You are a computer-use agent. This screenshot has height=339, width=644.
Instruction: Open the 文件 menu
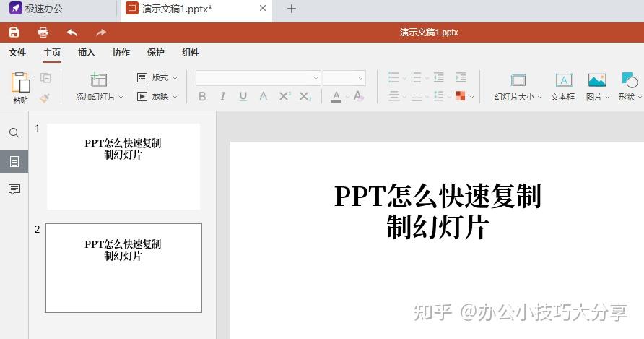click(x=17, y=53)
